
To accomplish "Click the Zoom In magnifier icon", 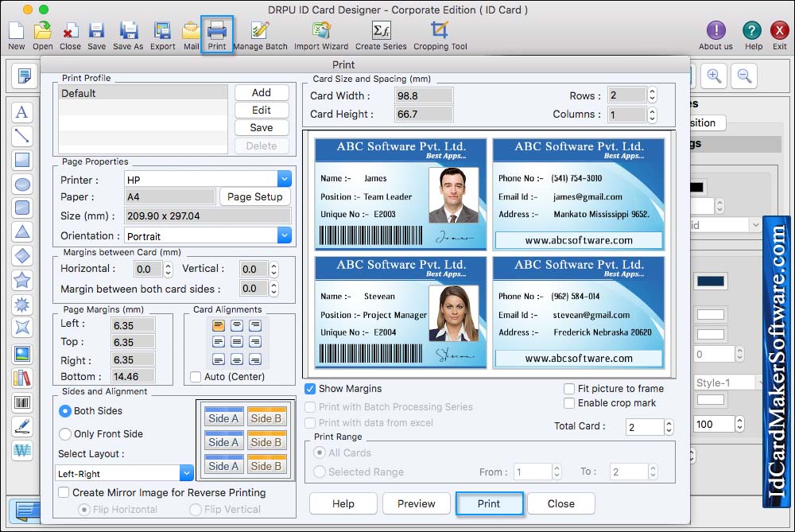I will tap(715, 76).
